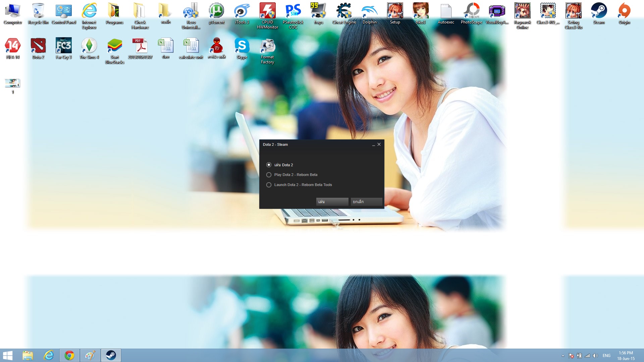Click the cancel button in Steam dialog
644x362 pixels.
(x=366, y=201)
